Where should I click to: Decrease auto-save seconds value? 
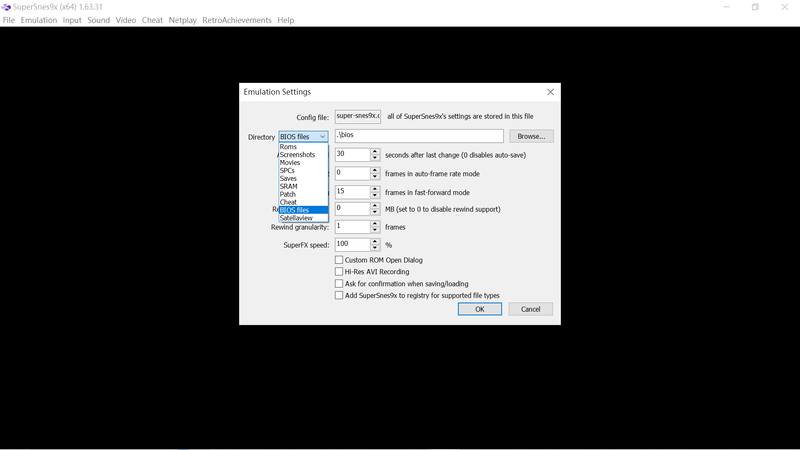375,158
